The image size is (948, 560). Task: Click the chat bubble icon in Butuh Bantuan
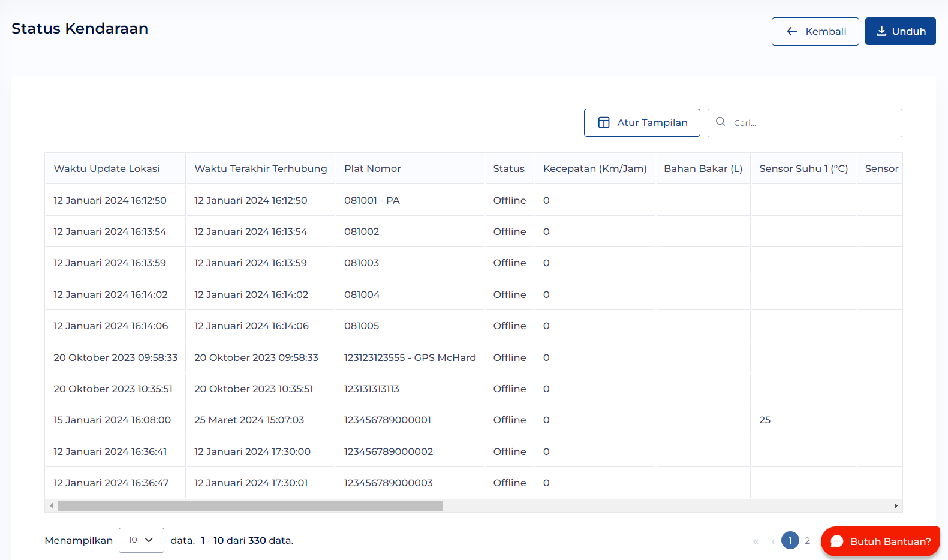(x=837, y=541)
